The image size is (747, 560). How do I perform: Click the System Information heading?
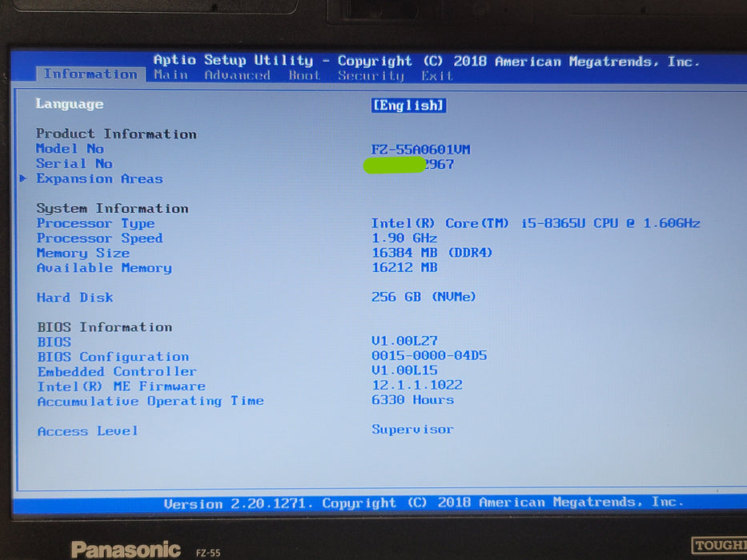point(112,209)
